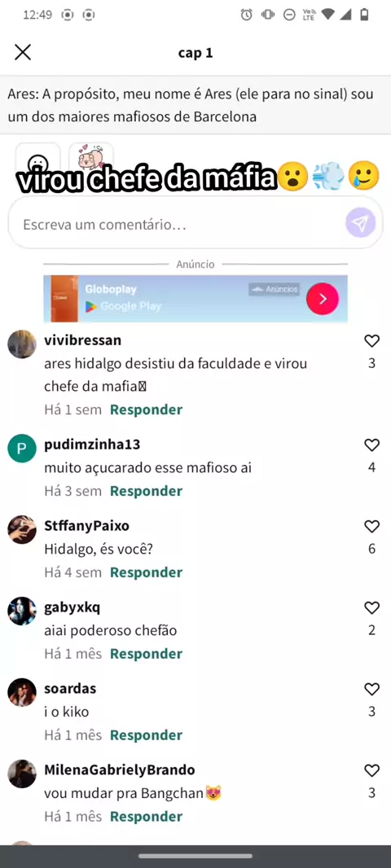Reply to pudimzinha13's comment
The height and width of the screenshot is (868, 391).
(x=146, y=491)
